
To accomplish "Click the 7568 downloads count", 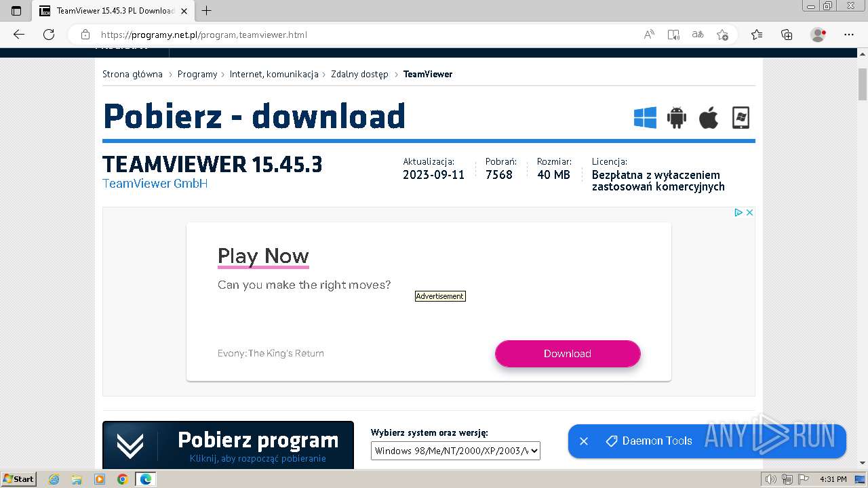I will [x=499, y=175].
